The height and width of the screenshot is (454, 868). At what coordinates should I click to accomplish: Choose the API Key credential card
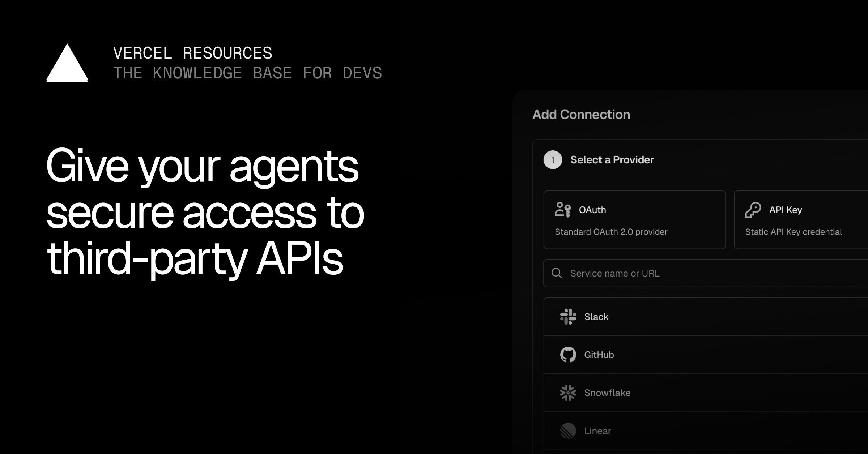[801, 220]
